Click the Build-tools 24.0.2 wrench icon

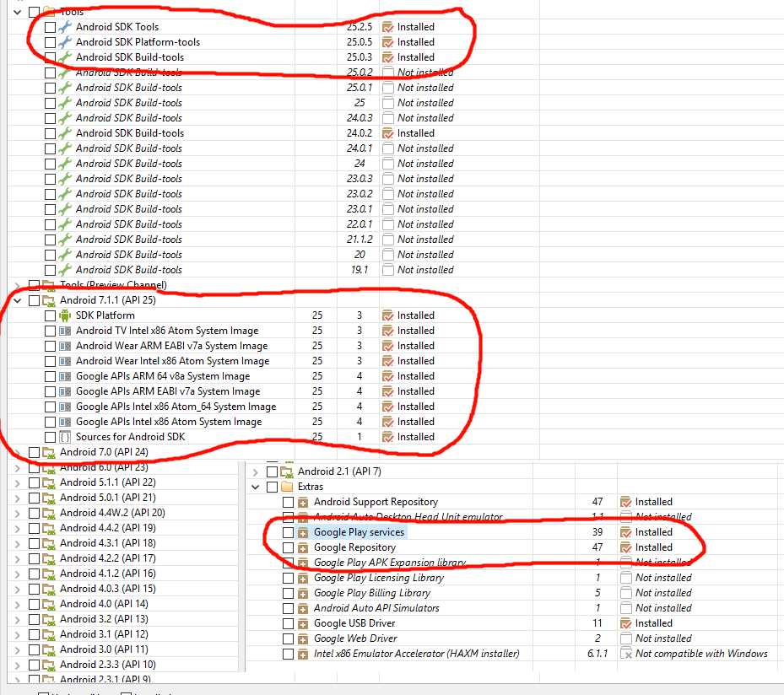click(x=65, y=133)
